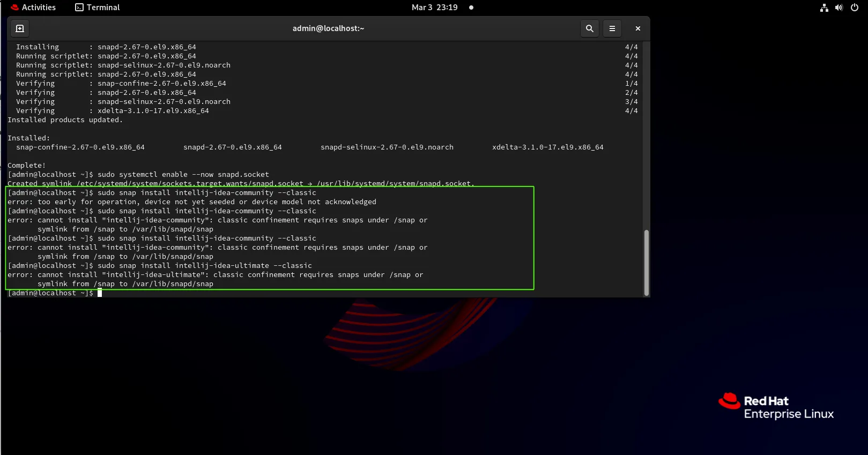Viewport: 868px width, 455px height.
Task: Click the 'Installed:' heading line
Action: tap(29, 138)
